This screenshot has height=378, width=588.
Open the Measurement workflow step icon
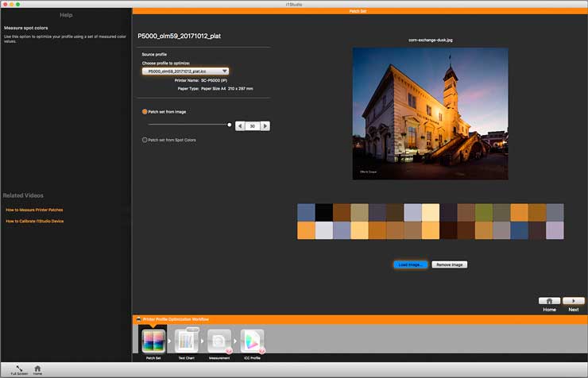click(x=219, y=341)
